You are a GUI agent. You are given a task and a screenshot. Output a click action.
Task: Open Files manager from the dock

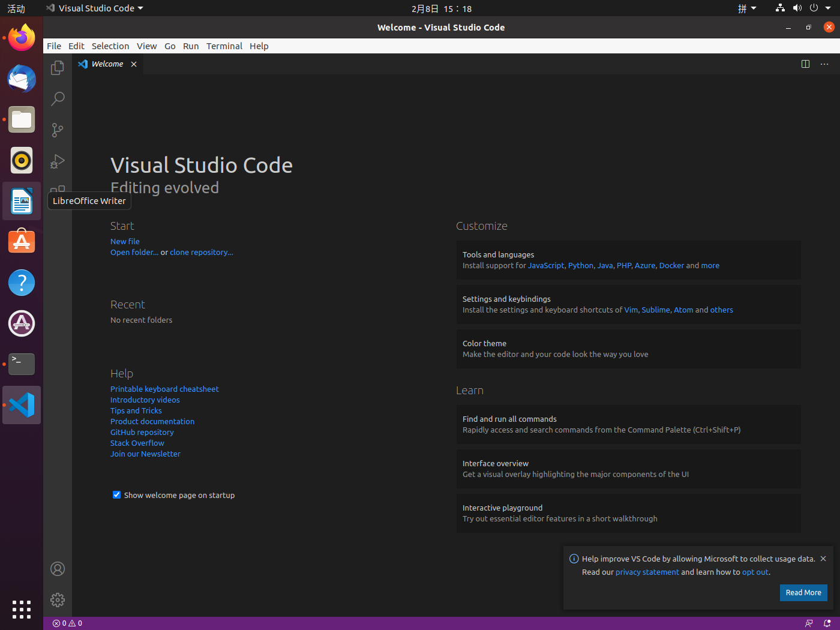[22, 119]
